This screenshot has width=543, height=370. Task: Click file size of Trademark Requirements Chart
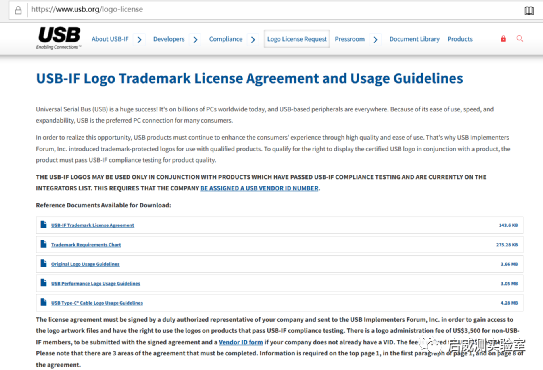(507, 245)
